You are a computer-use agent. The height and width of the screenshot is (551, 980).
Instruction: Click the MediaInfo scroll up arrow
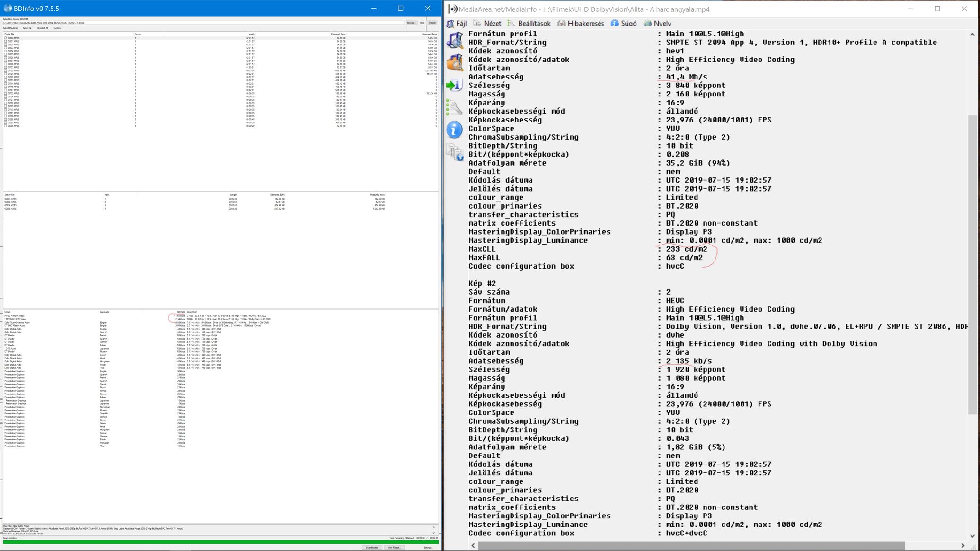[972, 34]
